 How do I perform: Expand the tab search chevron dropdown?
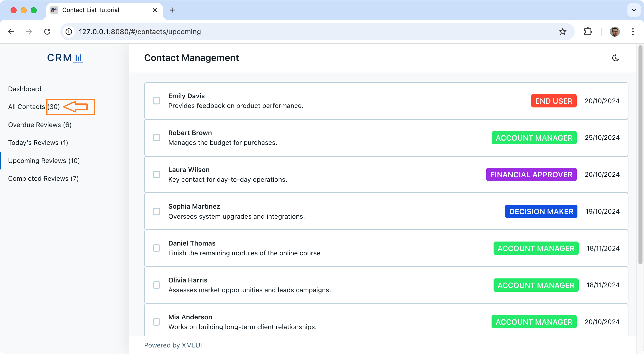(634, 10)
